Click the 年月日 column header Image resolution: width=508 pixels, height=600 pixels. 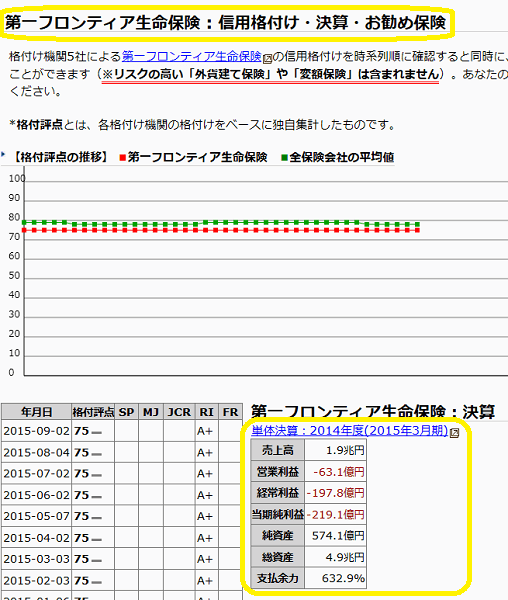tap(36, 412)
